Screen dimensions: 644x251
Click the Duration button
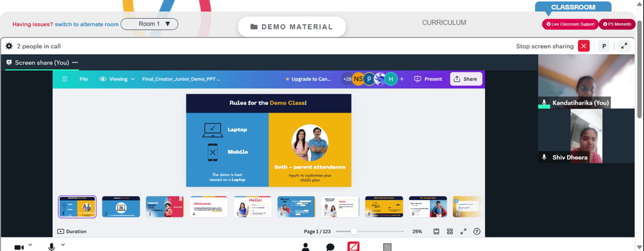(x=72, y=231)
